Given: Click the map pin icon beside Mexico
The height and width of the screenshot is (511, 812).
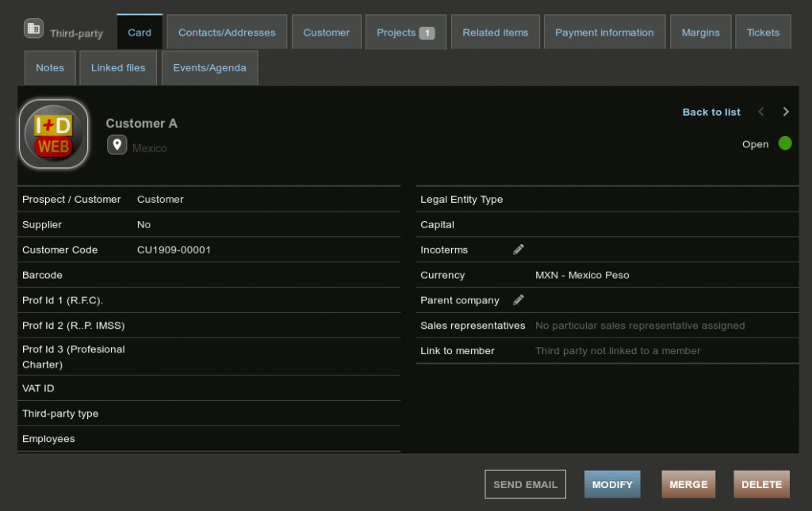Looking at the screenshot, I should (x=117, y=145).
